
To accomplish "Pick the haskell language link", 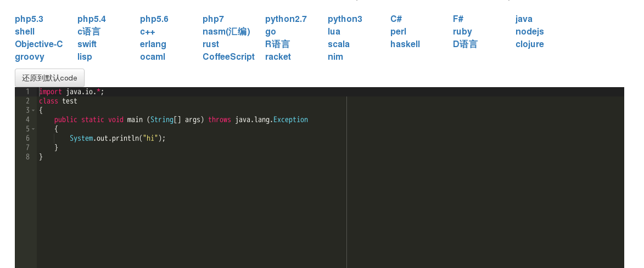I will coord(405,44).
